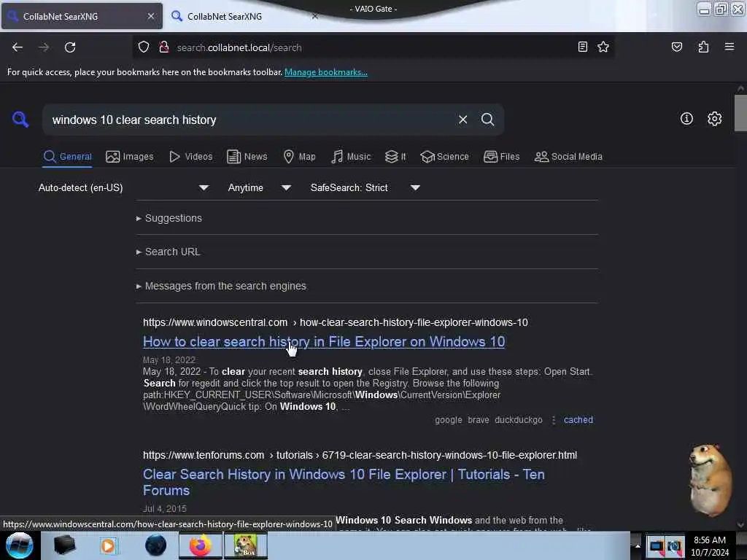Switch to the Images category tab
This screenshot has height=560, width=747.
tap(130, 157)
